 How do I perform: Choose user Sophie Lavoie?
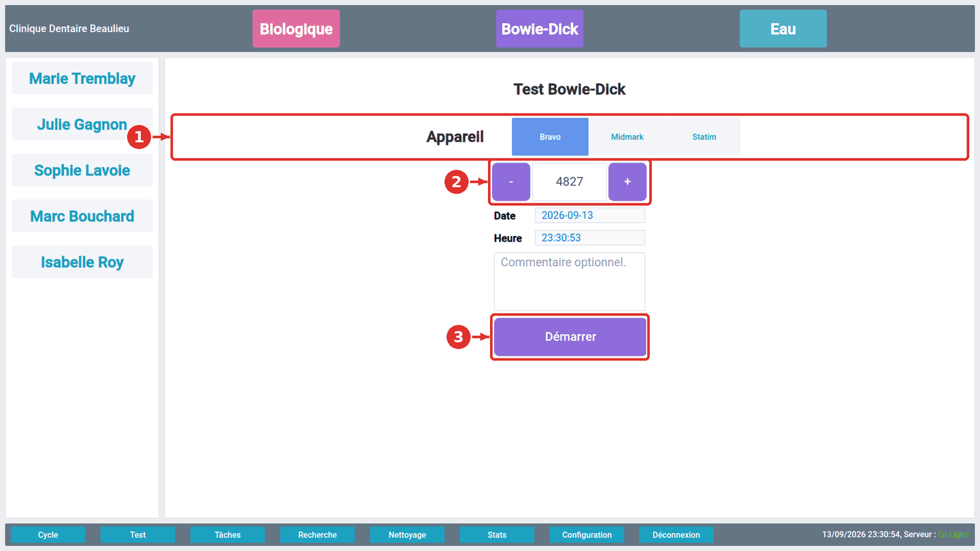click(x=82, y=170)
